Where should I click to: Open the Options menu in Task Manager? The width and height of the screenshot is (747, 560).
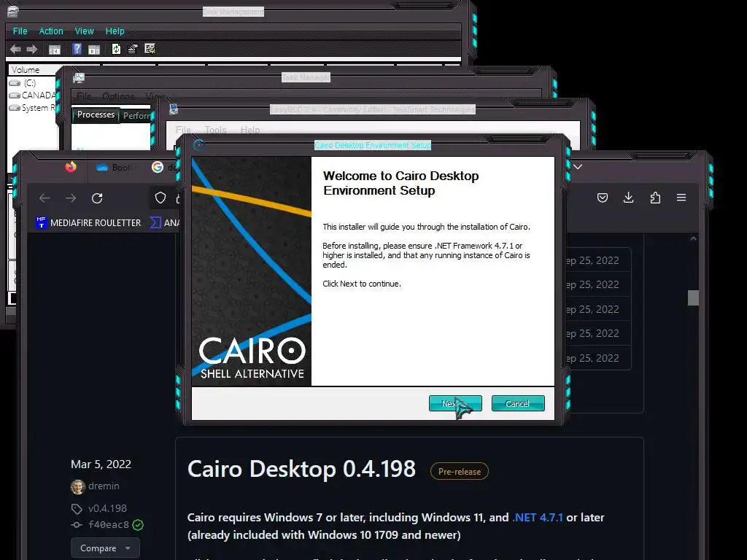click(x=118, y=96)
